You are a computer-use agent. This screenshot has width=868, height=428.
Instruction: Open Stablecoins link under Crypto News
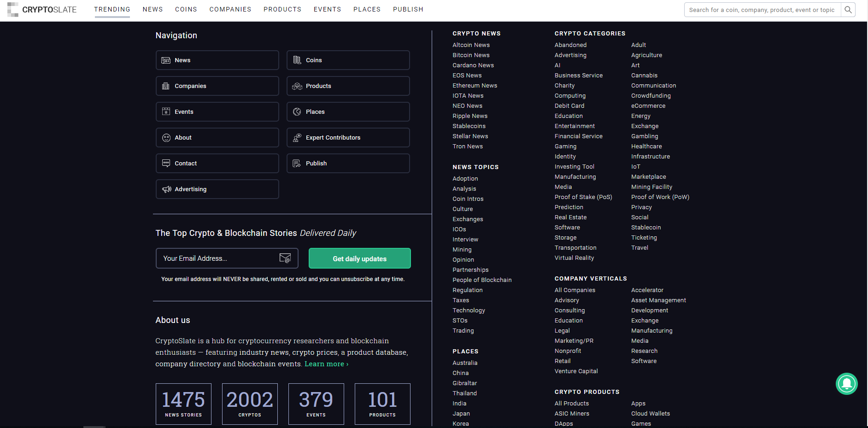pos(469,126)
